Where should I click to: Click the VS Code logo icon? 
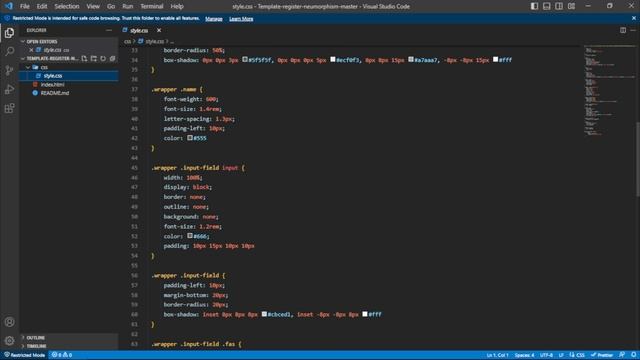point(9,6)
